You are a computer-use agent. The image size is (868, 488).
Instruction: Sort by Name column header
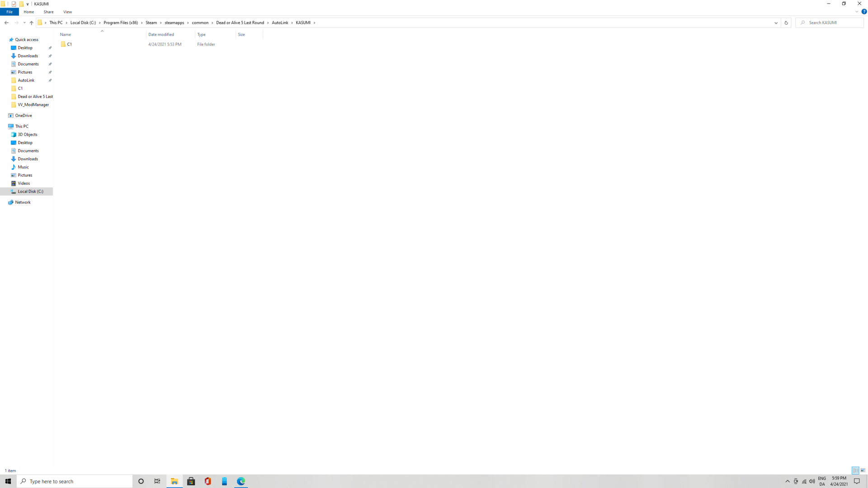point(102,34)
